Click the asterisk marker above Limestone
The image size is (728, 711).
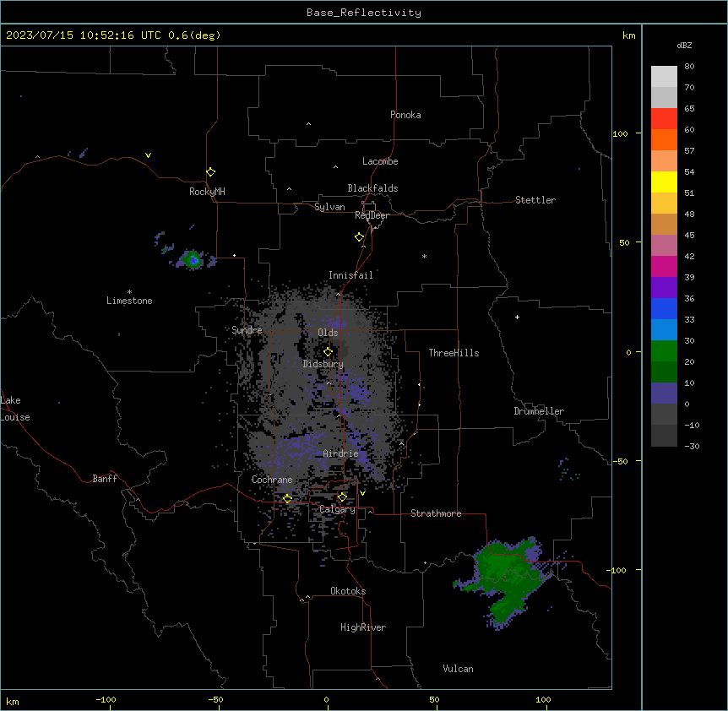click(x=129, y=292)
